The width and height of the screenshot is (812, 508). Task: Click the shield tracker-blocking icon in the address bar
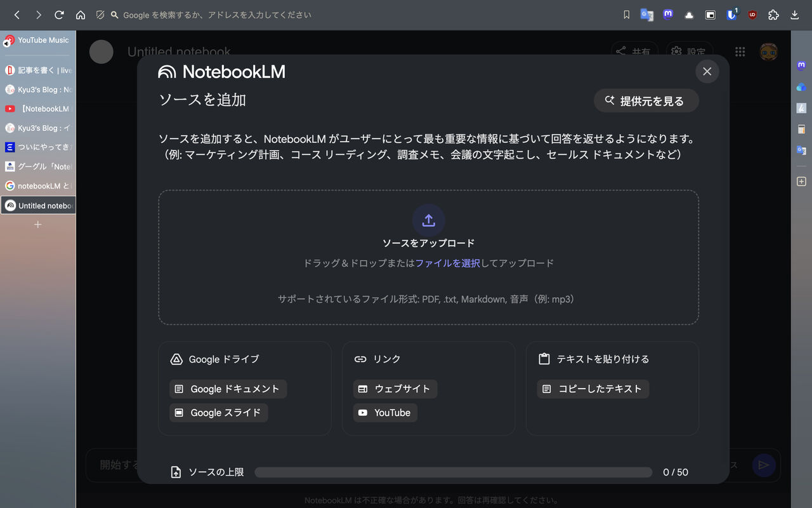(100, 15)
